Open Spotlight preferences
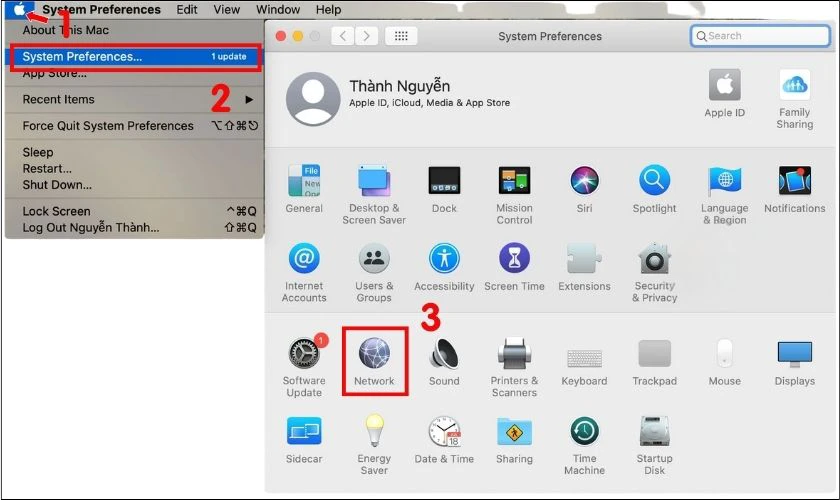Viewport: 840px width, 500px height. click(x=654, y=189)
